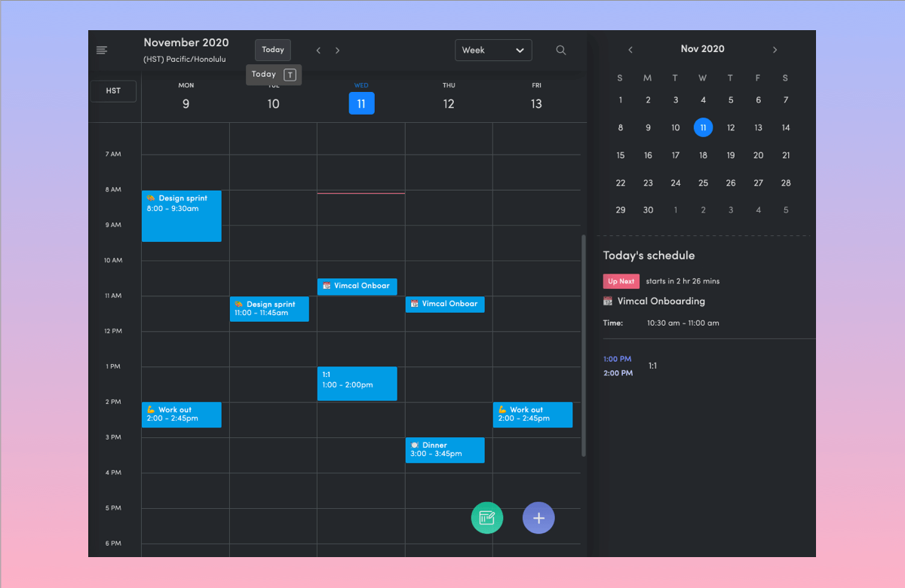Open the sidebar hamburger menu
The width and height of the screenshot is (905, 588).
(x=102, y=50)
